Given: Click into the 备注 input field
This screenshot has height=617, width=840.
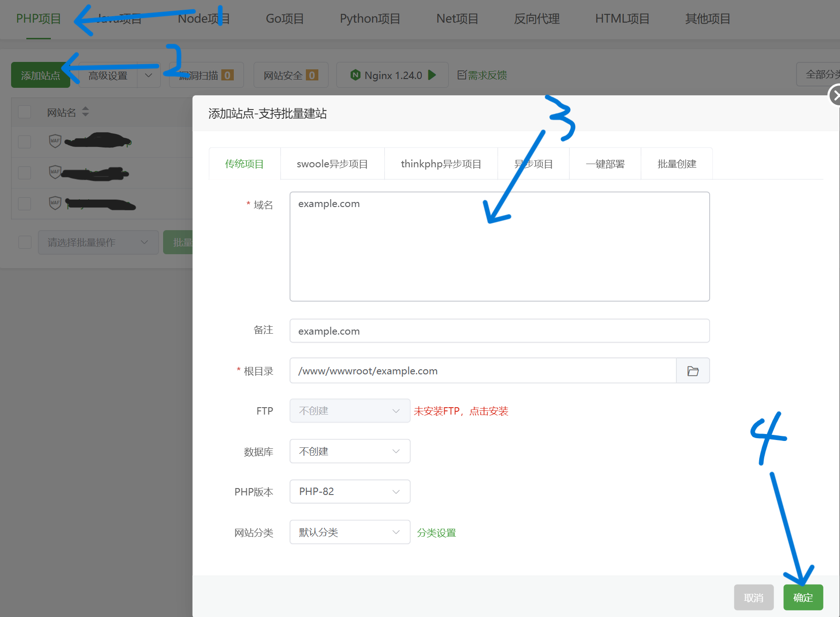Looking at the screenshot, I should tap(499, 331).
